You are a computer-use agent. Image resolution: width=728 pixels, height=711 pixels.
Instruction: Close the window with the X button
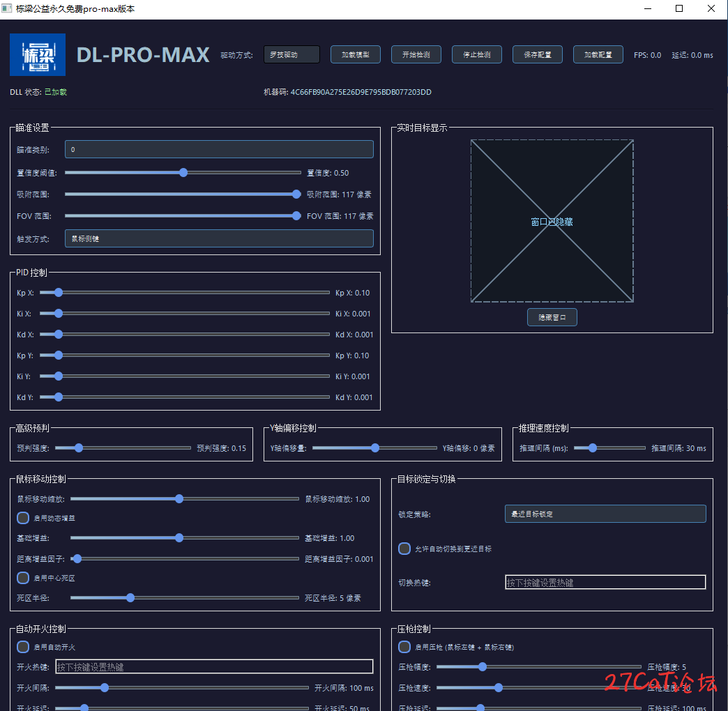[x=711, y=8]
